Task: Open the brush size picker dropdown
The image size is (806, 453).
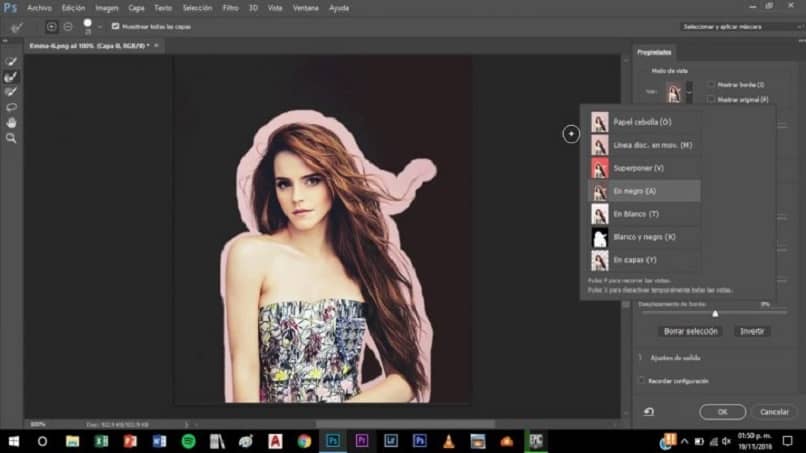Action: coord(98,27)
